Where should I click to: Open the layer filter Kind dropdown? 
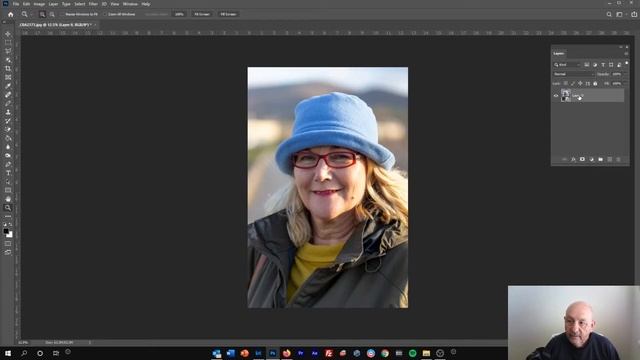tap(567, 65)
